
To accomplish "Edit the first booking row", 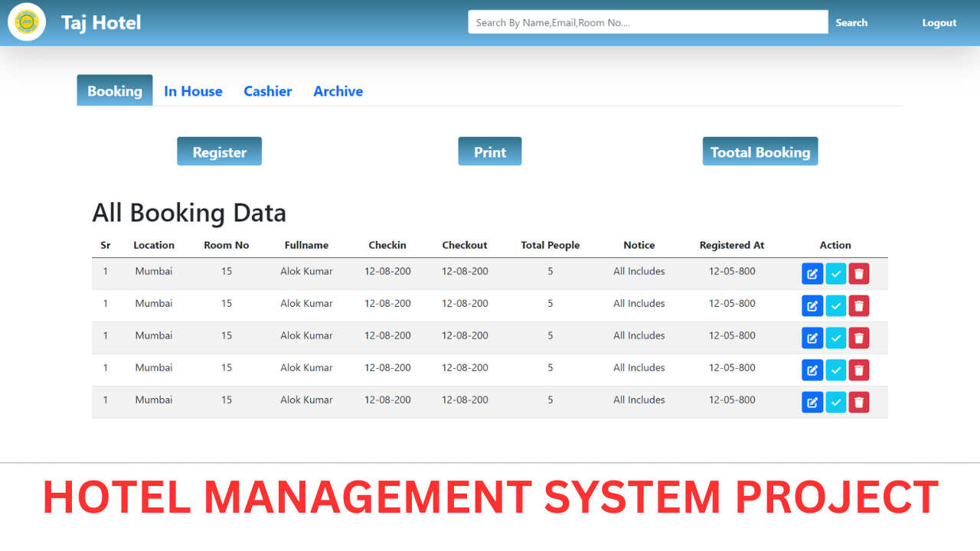I will click(x=812, y=274).
